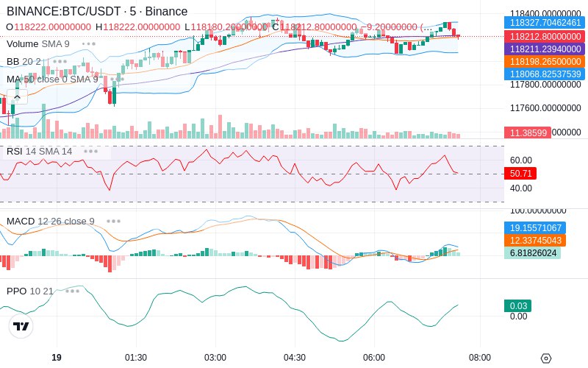Open MA 50 indicator more options
This screenshot has width=588, height=368.
pyautogui.click(x=117, y=79)
